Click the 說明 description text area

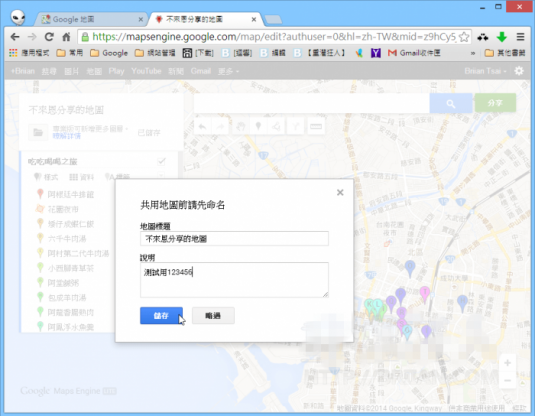[x=234, y=280]
